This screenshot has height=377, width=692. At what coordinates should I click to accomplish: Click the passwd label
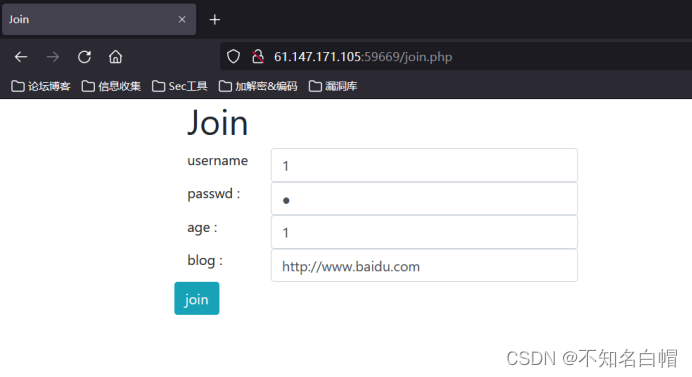tap(214, 194)
